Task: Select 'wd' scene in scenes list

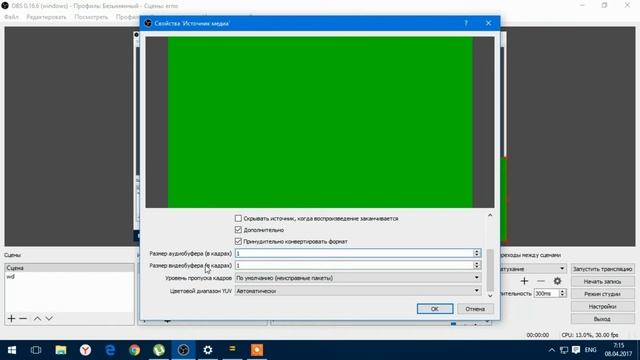Action: tap(69, 277)
